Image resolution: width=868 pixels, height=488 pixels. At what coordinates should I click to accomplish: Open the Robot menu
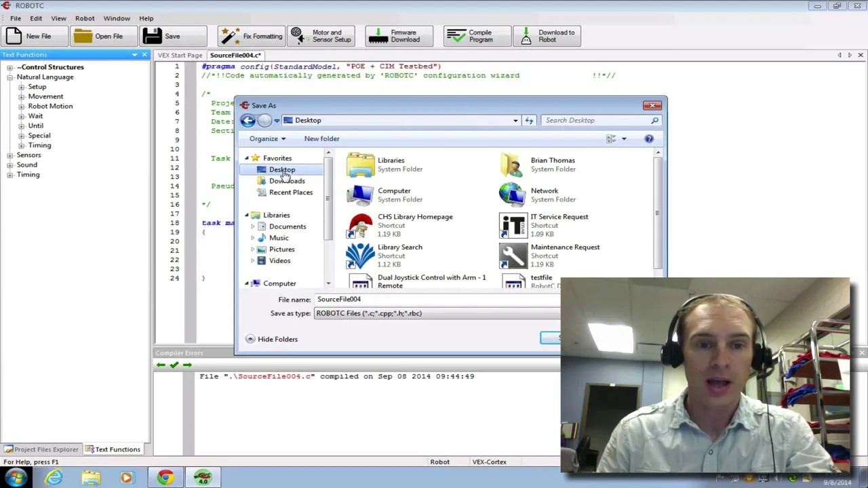point(85,18)
